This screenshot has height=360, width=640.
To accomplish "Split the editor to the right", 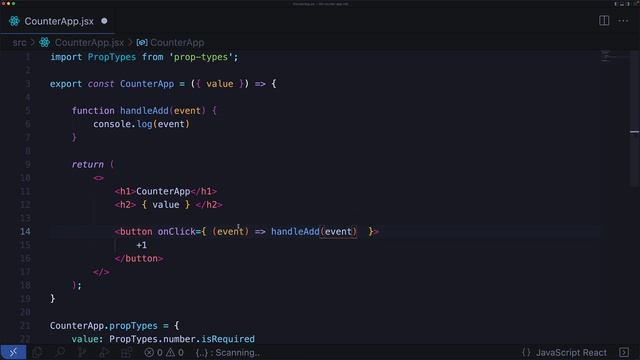I will point(604,20).
